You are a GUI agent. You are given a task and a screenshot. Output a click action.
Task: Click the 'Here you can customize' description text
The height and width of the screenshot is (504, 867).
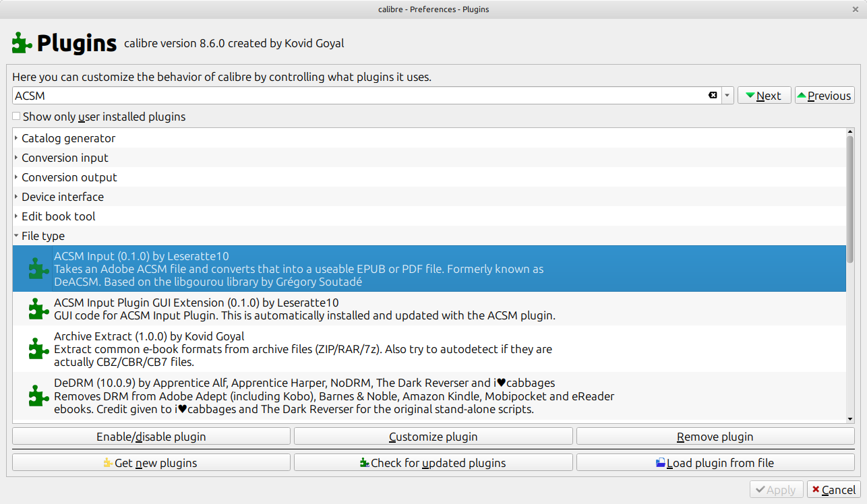[222, 77]
